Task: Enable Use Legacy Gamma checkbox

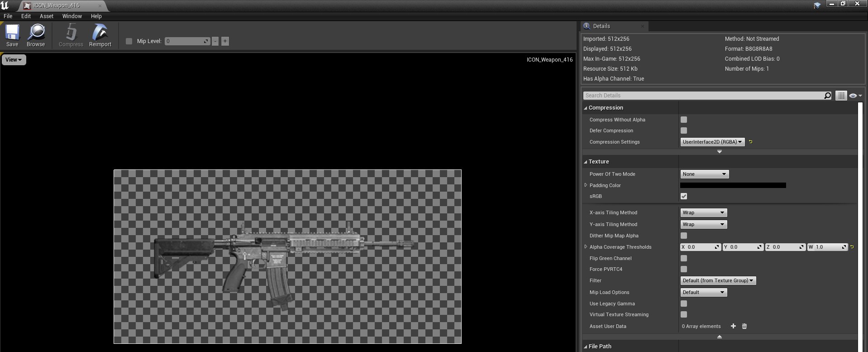Action: (x=684, y=304)
